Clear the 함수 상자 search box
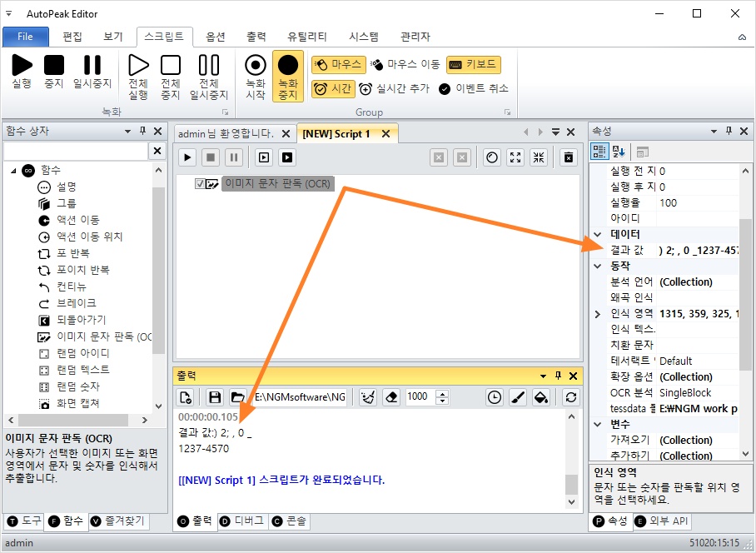 [x=157, y=151]
